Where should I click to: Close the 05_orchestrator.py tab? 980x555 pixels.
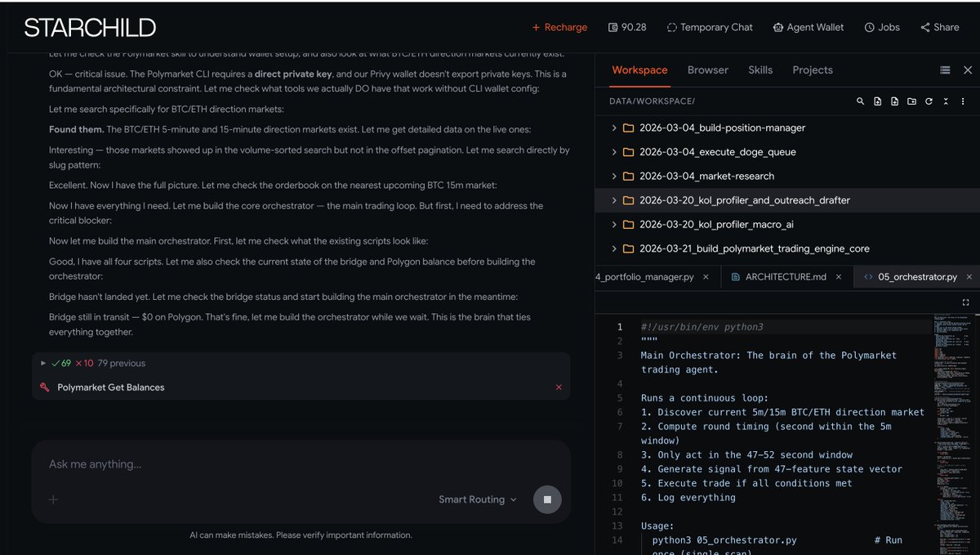click(x=969, y=277)
